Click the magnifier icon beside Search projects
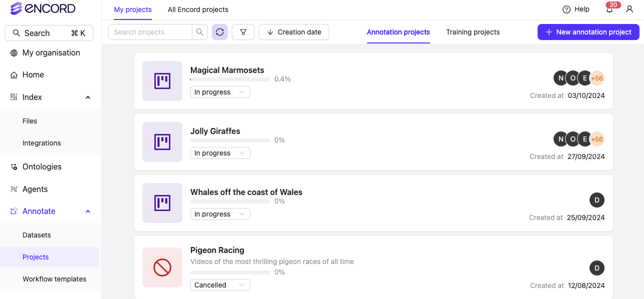The width and height of the screenshot is (644, 299). (200, 32)
